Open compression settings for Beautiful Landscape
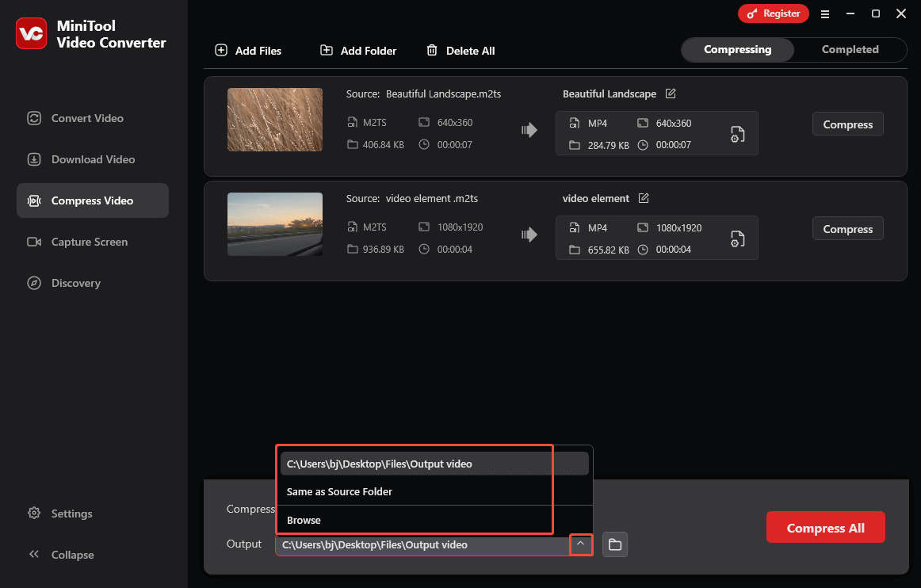Image resolution: width=921 pixels, height=588 pixels. pyautogui.click(x=737, y=134)
